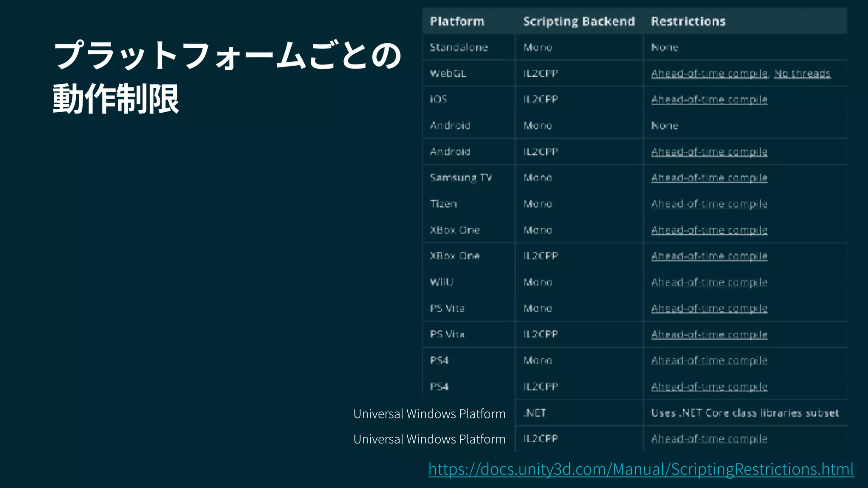Select the 'PS Vita' cell with Mono backend
This screenshot has width=868, height=488.
click(x=447, y=308)
